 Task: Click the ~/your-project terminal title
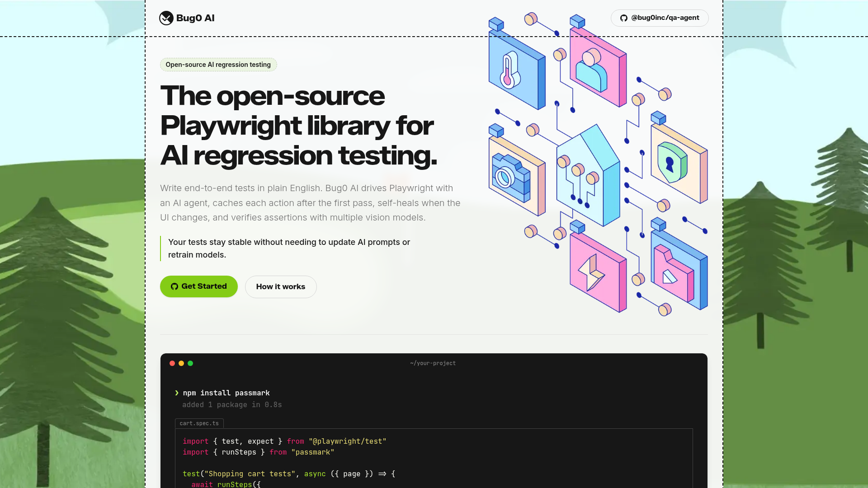[433, 363]
